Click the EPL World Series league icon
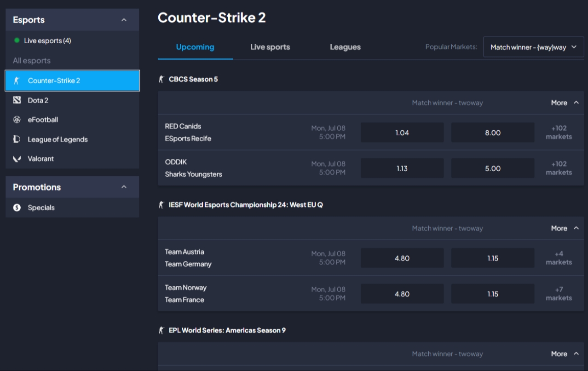Screen dimensions: 588x371 click(161, 330)
